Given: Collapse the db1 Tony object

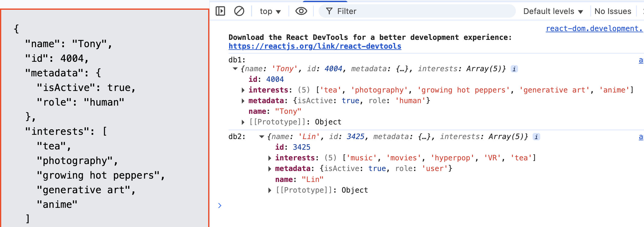Looking at the screenshot, I should [x=235, y=69].
